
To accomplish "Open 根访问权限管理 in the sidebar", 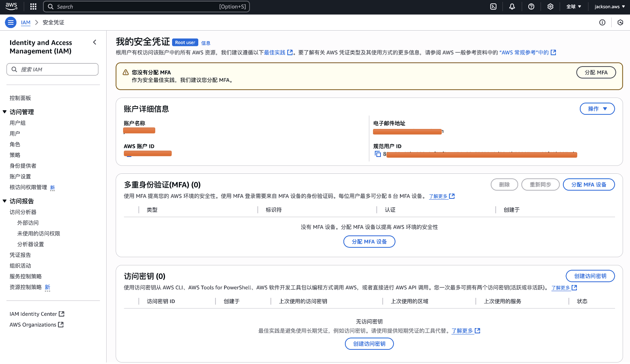I will (x=28, y=187).
